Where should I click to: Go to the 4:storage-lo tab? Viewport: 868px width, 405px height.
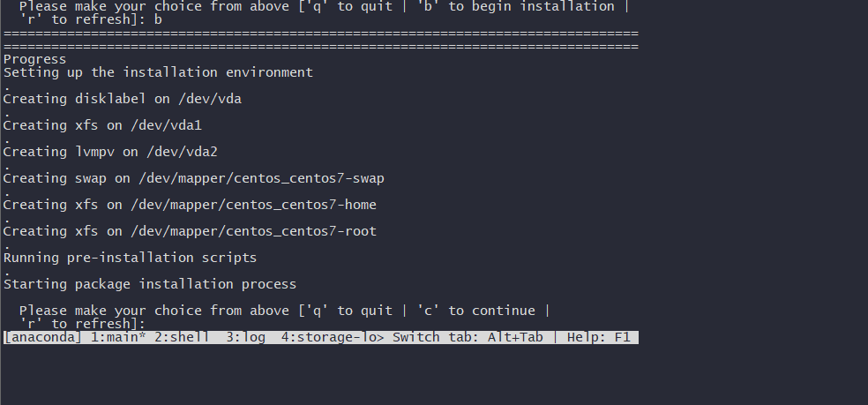click(333, 337)
